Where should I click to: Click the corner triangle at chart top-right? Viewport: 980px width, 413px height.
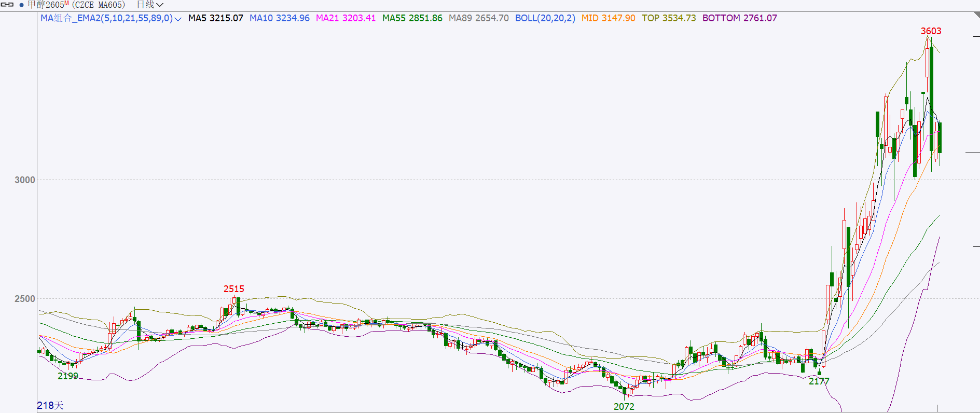pyautogui.click(x=976, y=15)
